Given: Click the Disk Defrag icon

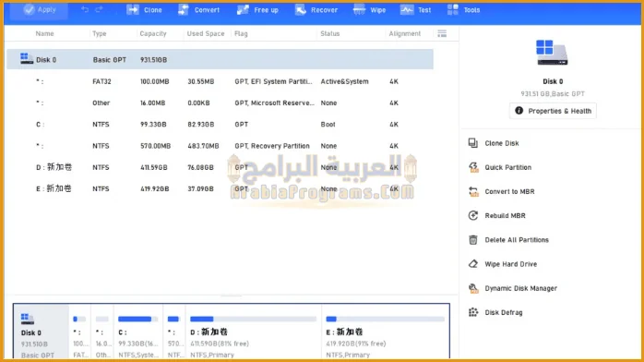Looking at the screenshot, I should pos(473,312).
